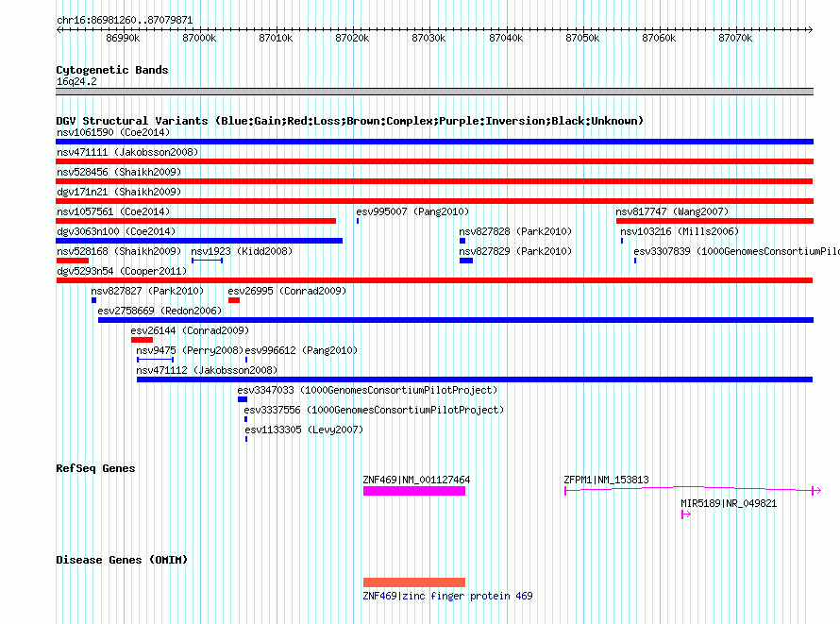Select dgv5293n54 (Cooper2011) variant label
The height and width of the screenshot is (624, 840).
click(122, 271)
